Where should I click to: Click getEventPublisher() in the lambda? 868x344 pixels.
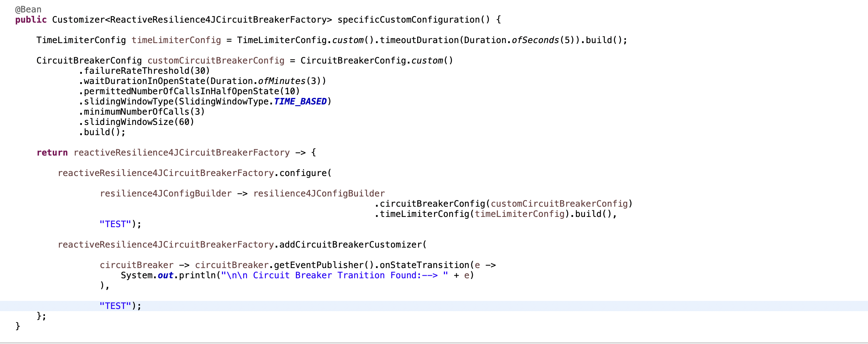coord(324,265)
